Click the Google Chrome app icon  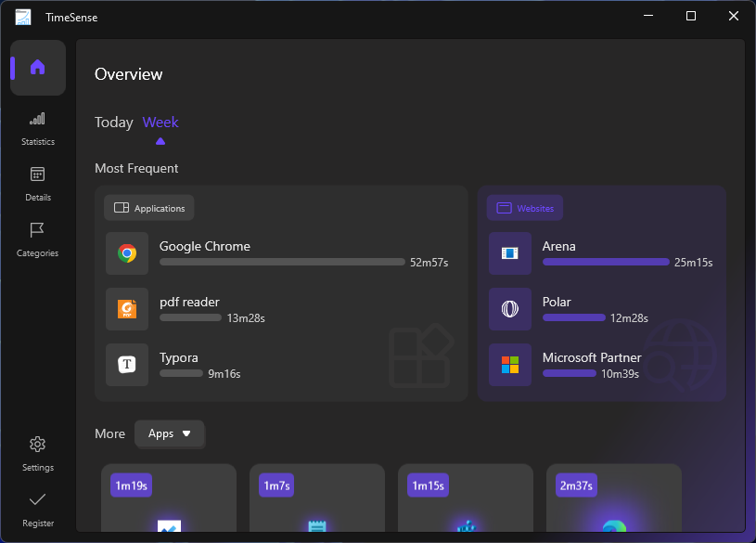tap(126, 252)
